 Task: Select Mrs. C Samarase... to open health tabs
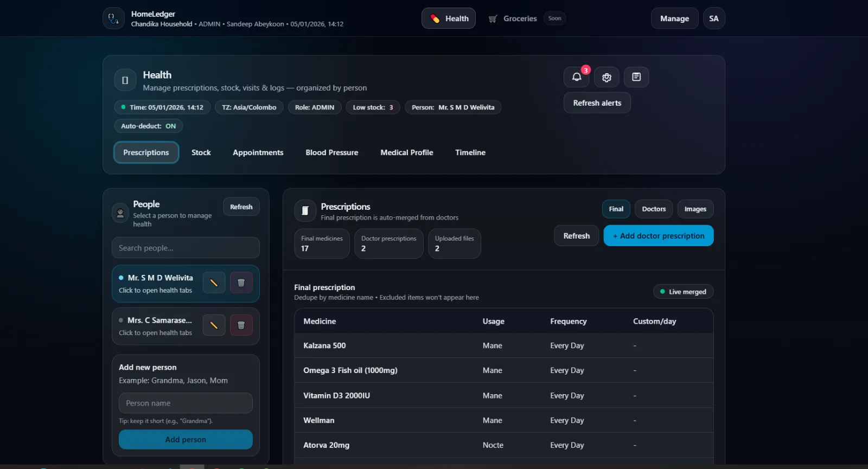pyautogui.click(x=157, y=326)
